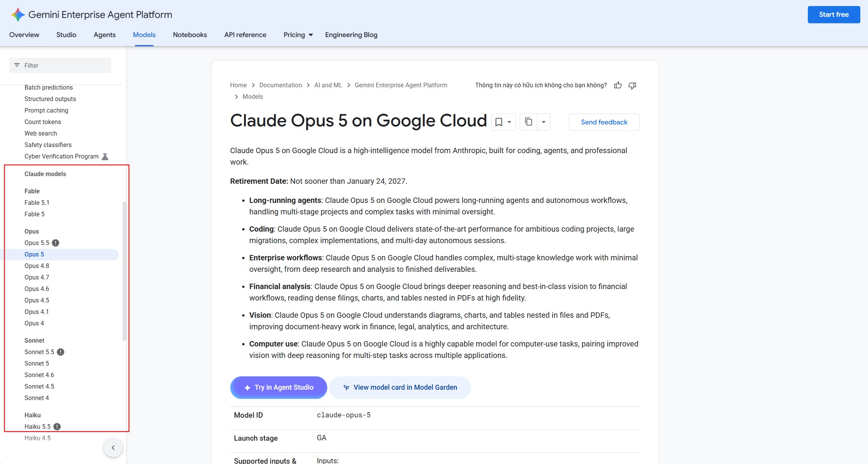This screenshot has height=464, width=868.
Task: Select Opus 4.8 in the sidebar
Action: 37,266
